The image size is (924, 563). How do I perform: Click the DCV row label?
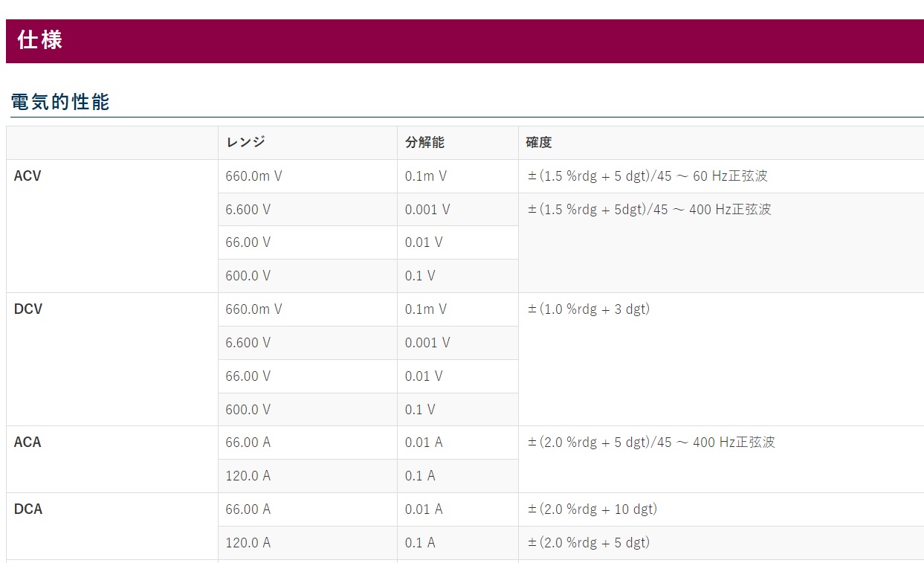pos(28,309)
